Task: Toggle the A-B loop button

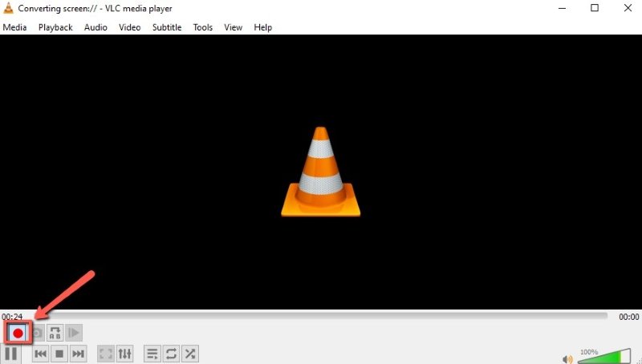Action: click(55, 333)
